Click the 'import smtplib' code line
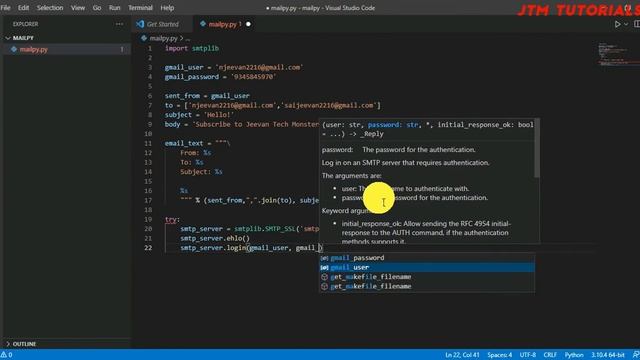The width and height of the screenshot is (640, 360). point(192,48)
